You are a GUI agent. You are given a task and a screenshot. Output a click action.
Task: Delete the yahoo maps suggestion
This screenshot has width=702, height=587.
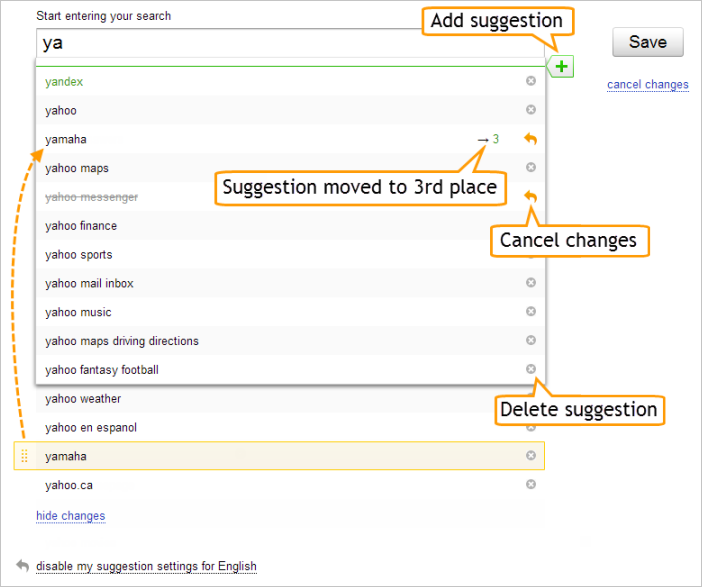[x=531, y=167]
